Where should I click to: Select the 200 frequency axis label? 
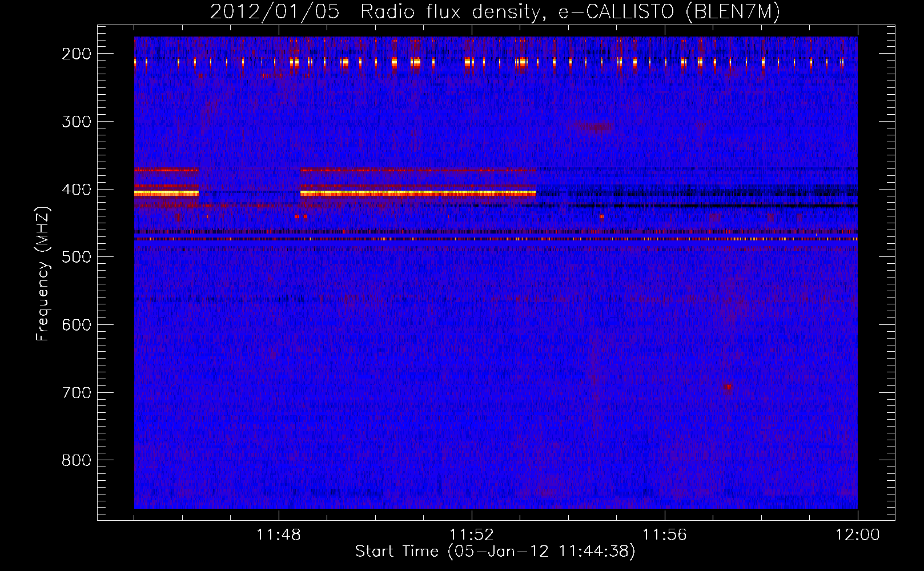pos(77,54)
